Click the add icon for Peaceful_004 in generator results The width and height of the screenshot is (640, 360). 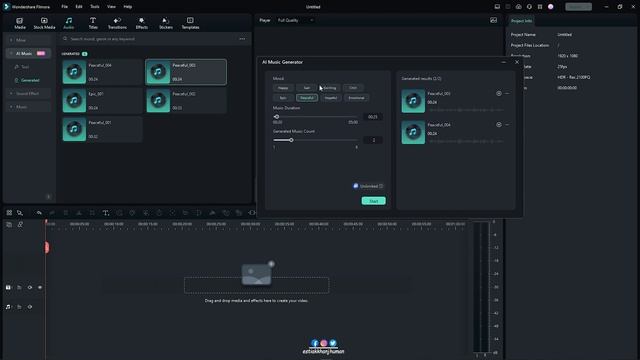[x=499, y=124]
